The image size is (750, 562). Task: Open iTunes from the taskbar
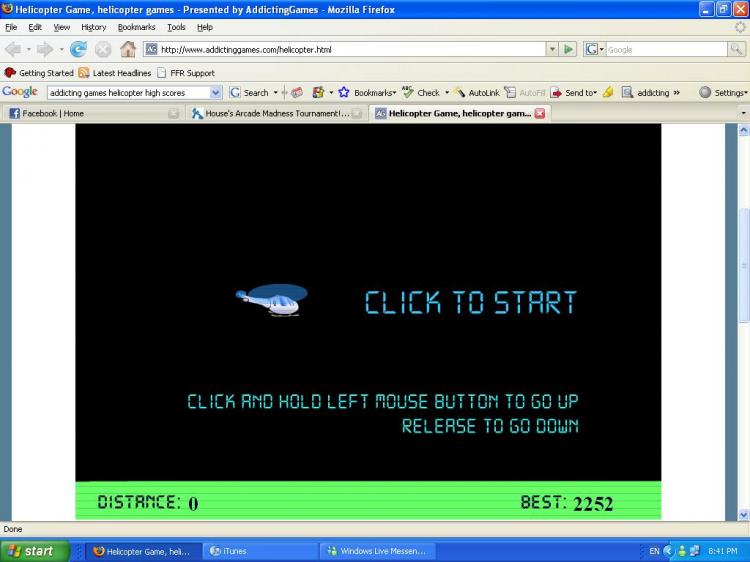[x=234, y=551]
